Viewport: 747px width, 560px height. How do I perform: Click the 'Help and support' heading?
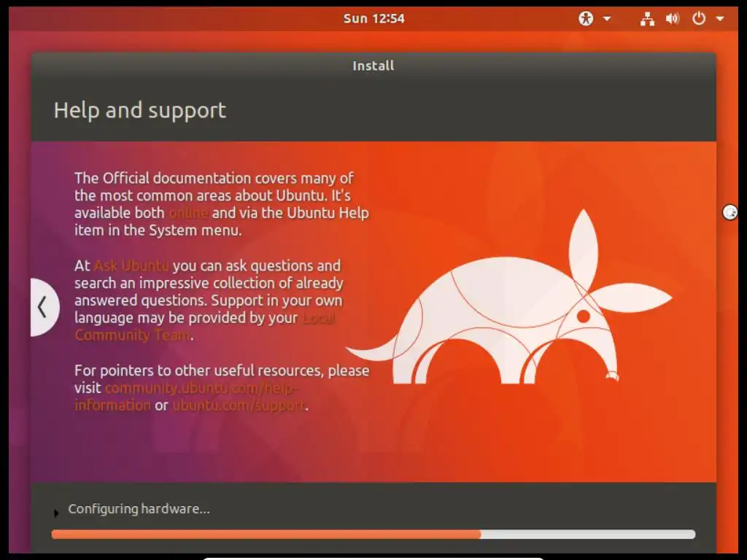[x=139, y=111]
